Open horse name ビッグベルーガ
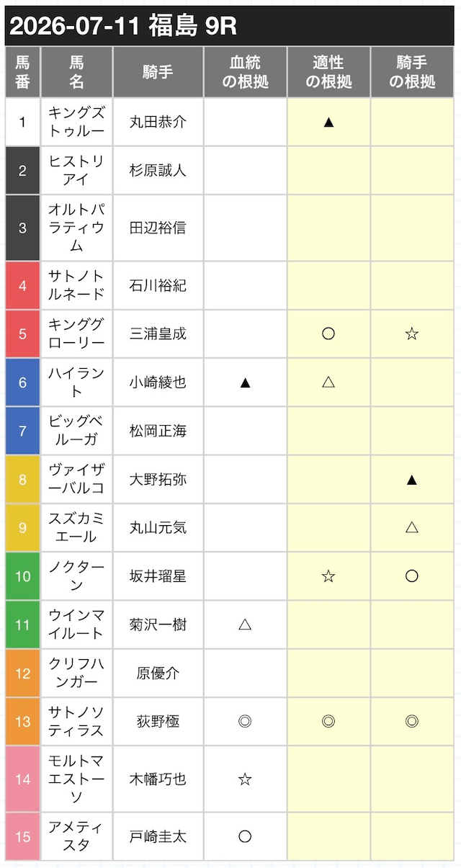 [x=76, y=431]
